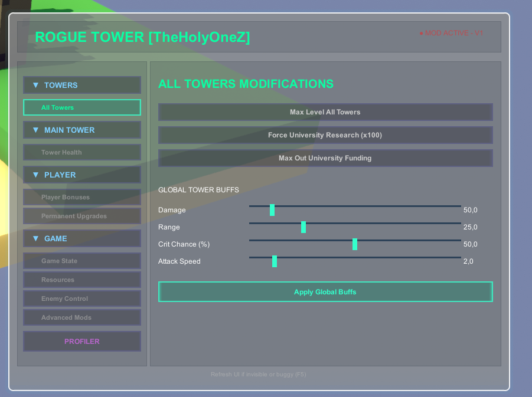Open the Game State panel

pyautogui.click(x=81, y=261)
